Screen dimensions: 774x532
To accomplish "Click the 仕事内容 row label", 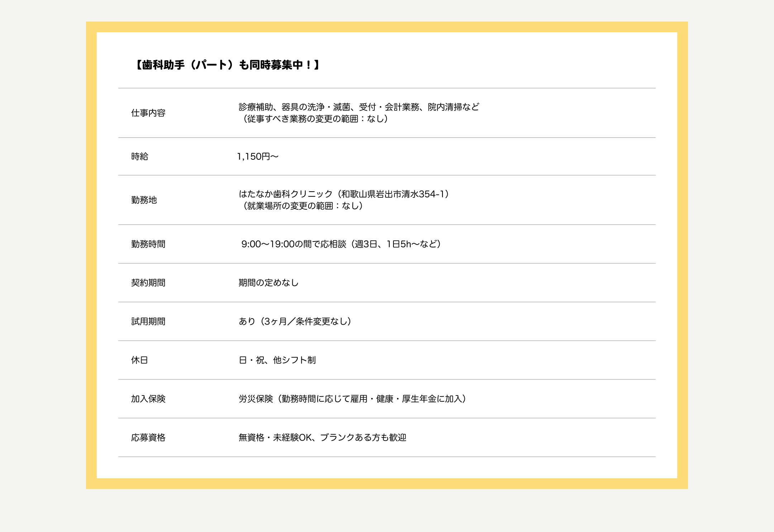I will [148, 113].
